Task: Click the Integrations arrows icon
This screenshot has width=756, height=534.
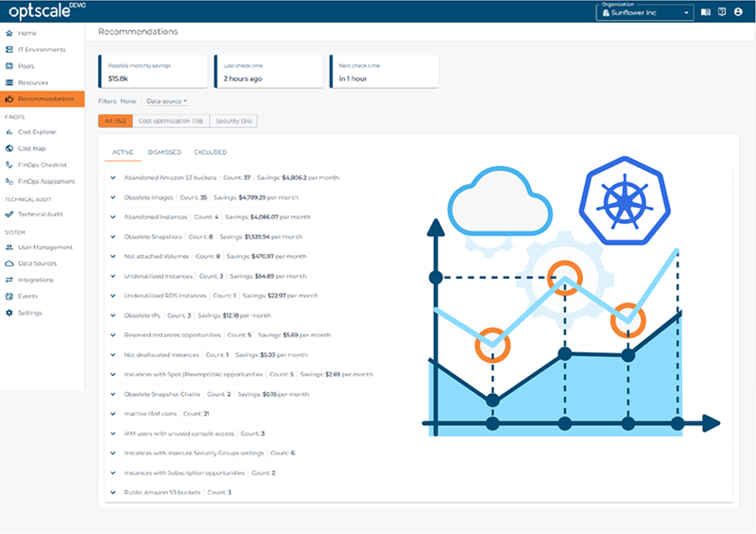Action: click(9, 280)
